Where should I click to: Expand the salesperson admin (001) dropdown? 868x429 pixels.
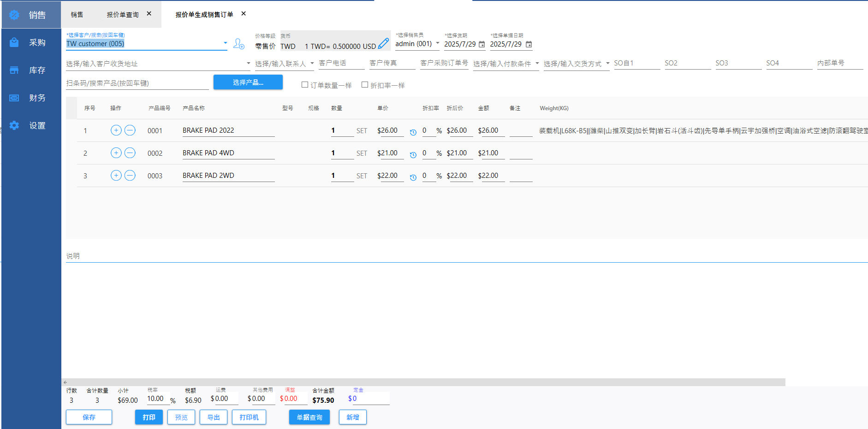click(438, 43)
